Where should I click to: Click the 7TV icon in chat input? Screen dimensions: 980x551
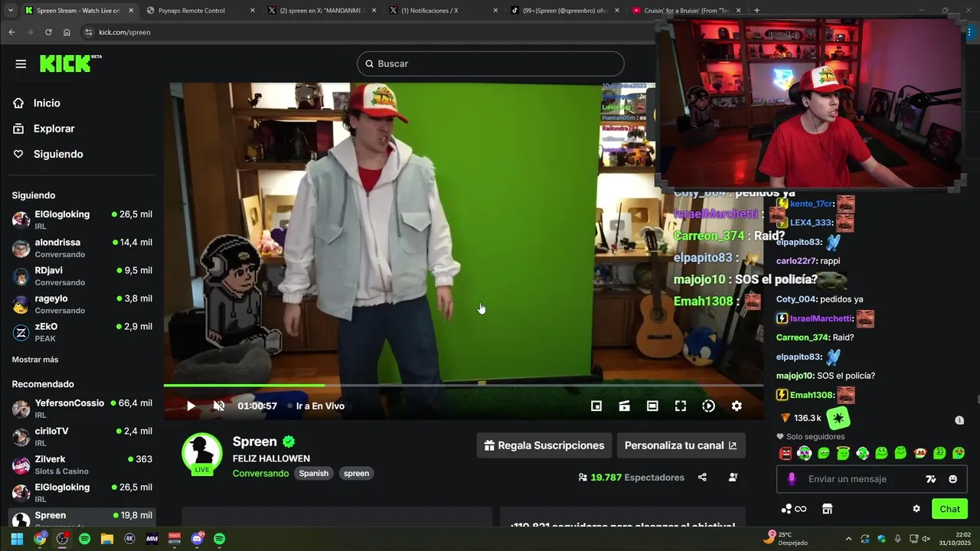(x=931, y=479)
